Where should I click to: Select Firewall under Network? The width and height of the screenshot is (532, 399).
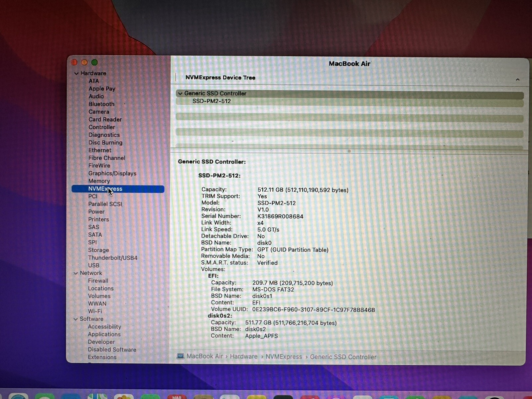point(98,281)
